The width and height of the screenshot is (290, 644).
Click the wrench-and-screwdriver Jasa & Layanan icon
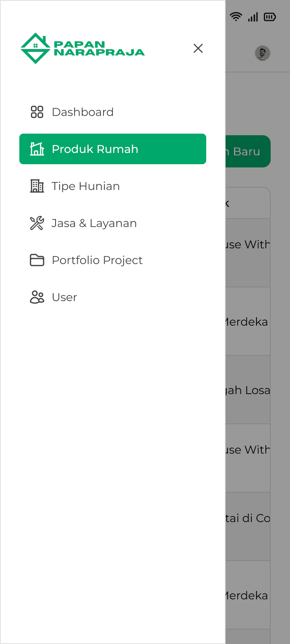tap(37, 223)
